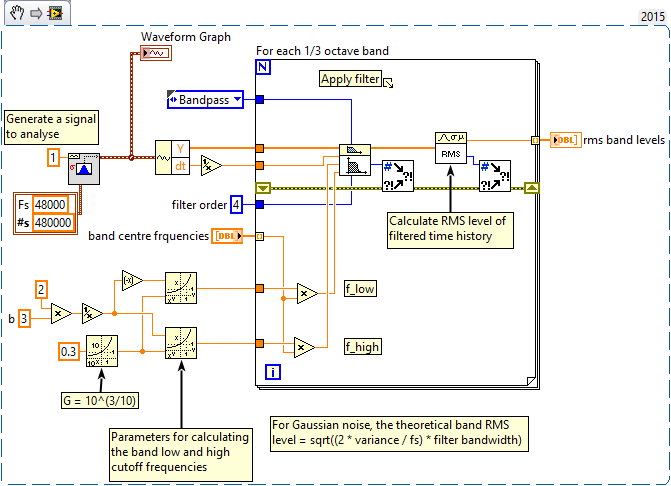Click the filter order constant 4

click(x=236, y=204)
